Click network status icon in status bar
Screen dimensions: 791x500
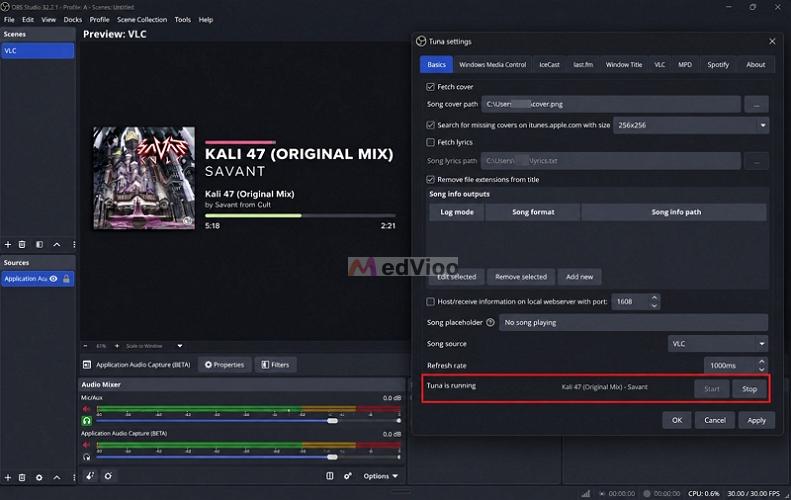585,493
